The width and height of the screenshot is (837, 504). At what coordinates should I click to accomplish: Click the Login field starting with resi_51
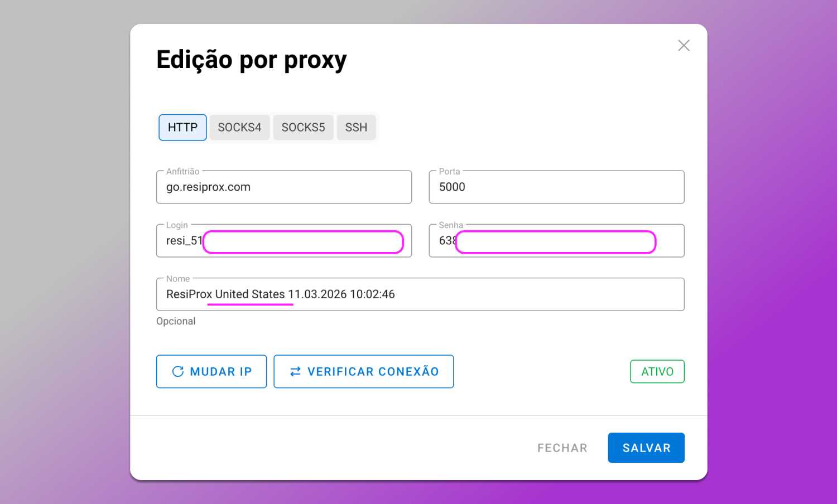point(283,241)
